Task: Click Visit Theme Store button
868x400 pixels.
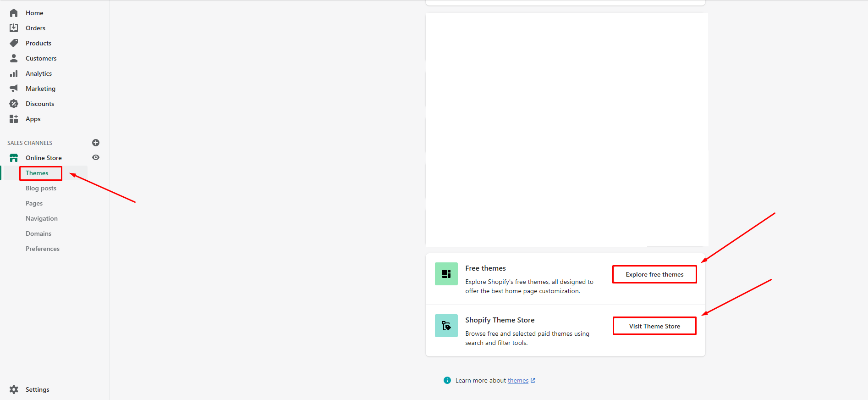Action: [654, 326]
